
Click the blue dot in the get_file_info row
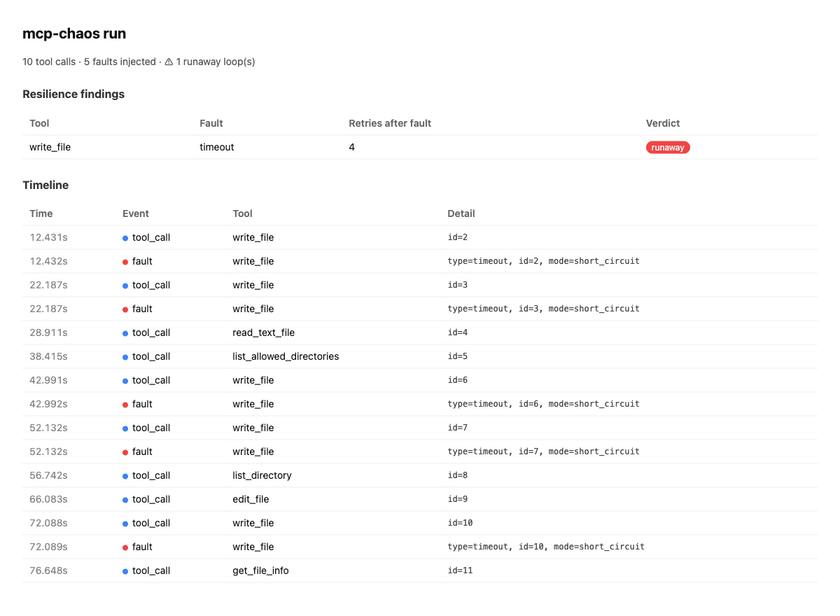[125, 571]
